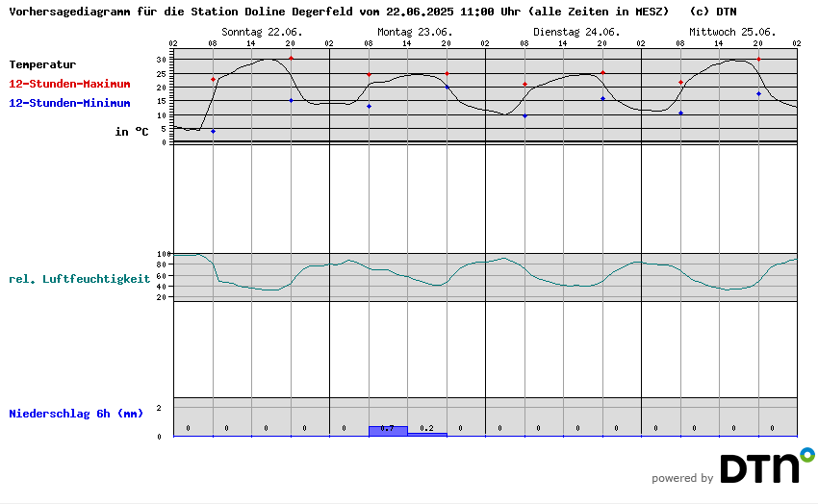Image resolution: width=818 pixels, height=504 pixels.
Task: Click the 'powered by' text
Action: (682, 478)
